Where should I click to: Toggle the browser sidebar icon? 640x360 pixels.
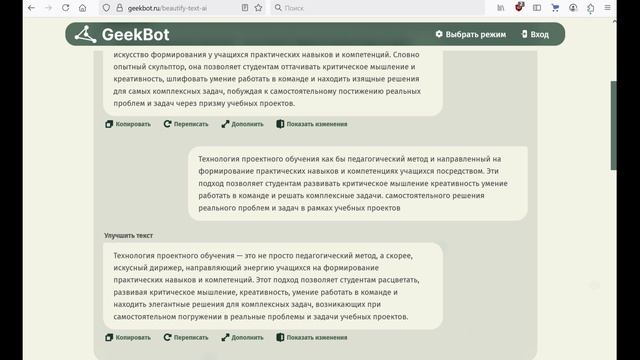coord(537,8)
